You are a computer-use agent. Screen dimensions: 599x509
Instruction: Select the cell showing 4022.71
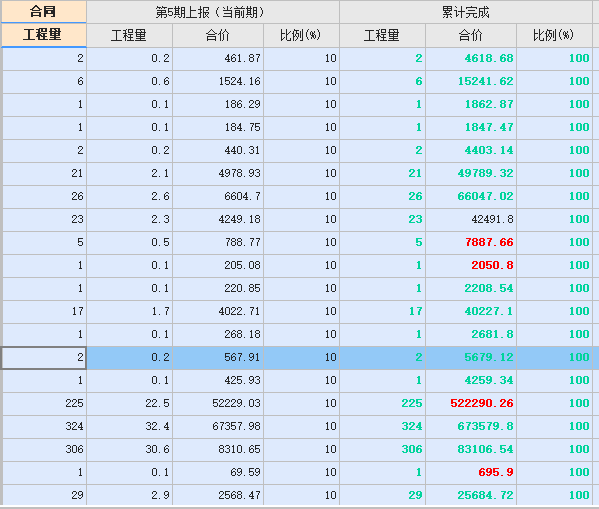pyautogui.click(x=218, y=311)
